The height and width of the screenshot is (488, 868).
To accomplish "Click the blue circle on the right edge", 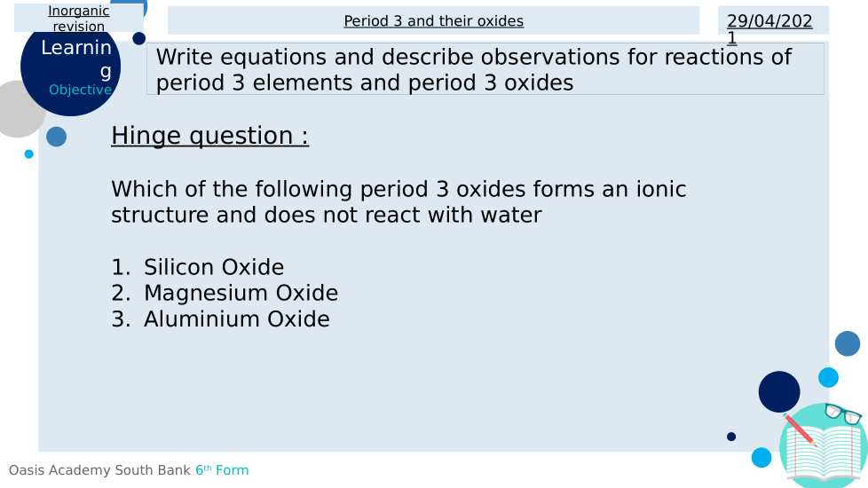I will click(x=848, y=343).
